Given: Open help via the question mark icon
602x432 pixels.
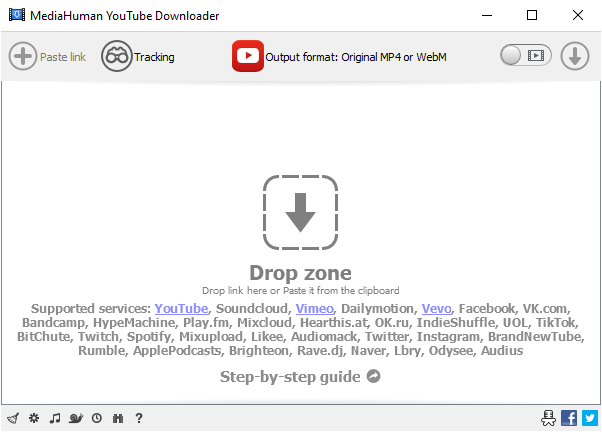Looking at the screenshot, I should [x=139, y=418].
